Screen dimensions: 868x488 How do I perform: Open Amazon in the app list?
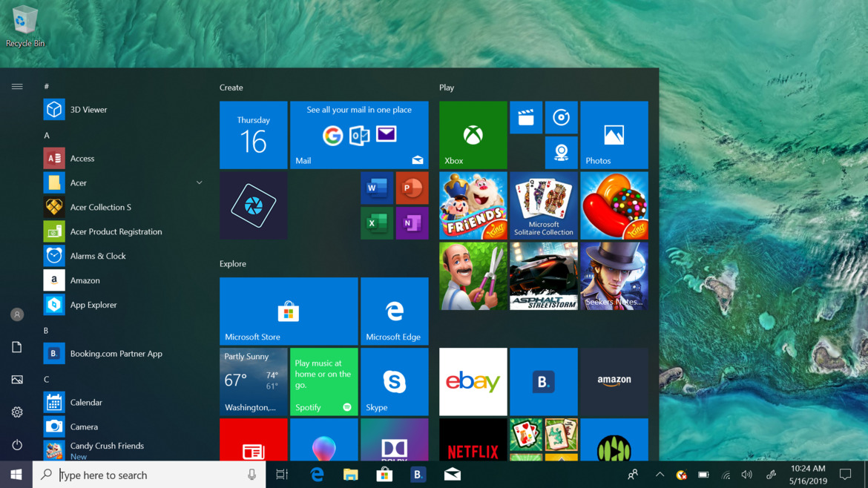(x=123, y=280)
